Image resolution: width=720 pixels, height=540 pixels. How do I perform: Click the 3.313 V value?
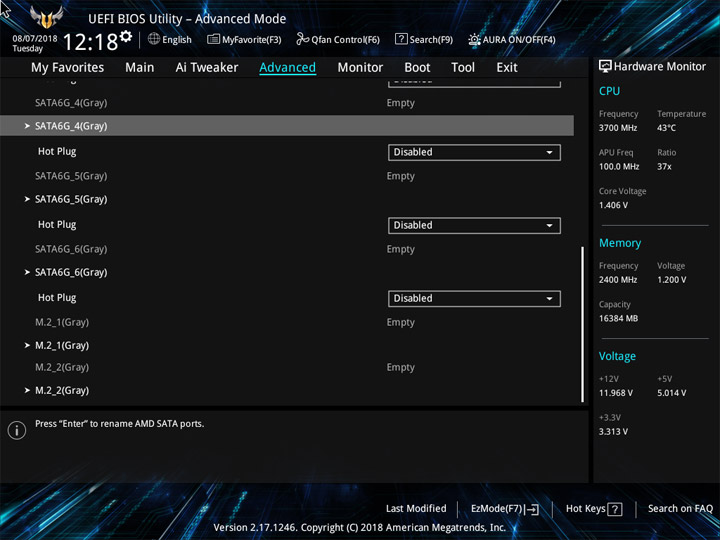(x=613, y=432)
